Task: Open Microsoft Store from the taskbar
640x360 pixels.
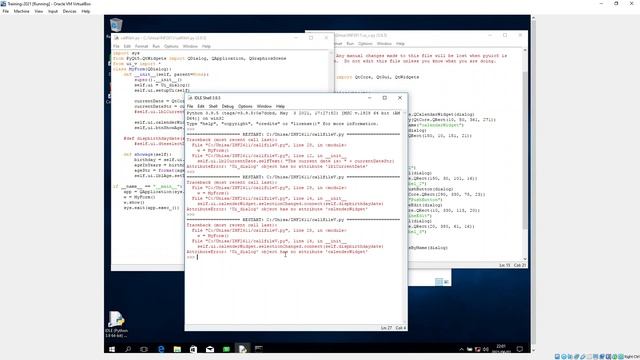Action: [x=193, y=349]
